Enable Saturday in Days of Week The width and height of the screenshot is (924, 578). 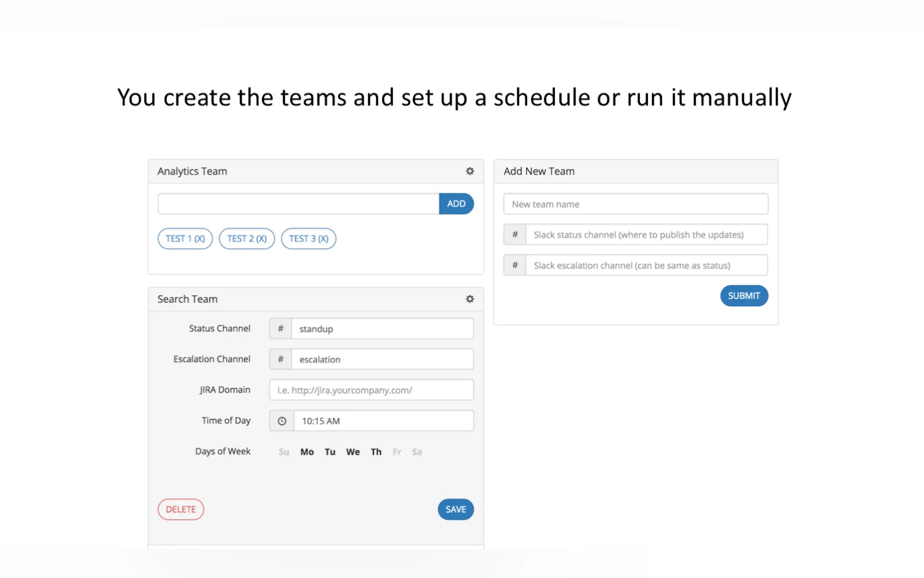coord(417,452)
